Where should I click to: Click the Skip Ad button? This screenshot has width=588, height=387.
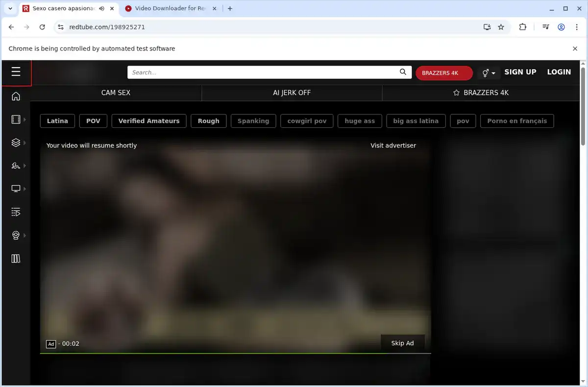tap(402, 343)
